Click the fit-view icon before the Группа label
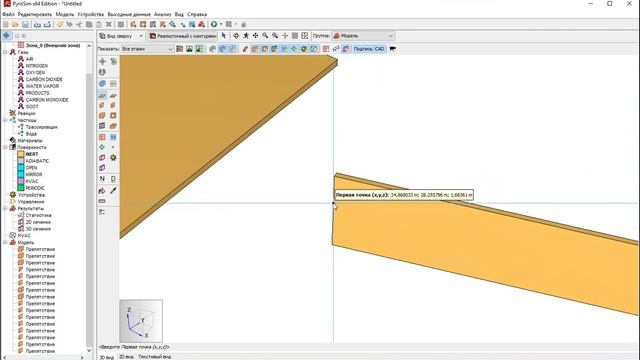This screenshot has height=360, width=640. pyautogui.click(x=304, y=36)
